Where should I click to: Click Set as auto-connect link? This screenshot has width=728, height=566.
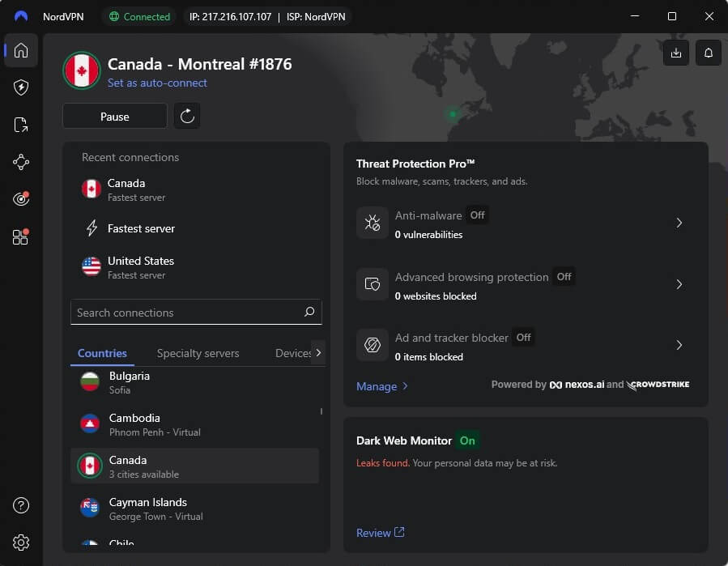(x=157, y=83)
